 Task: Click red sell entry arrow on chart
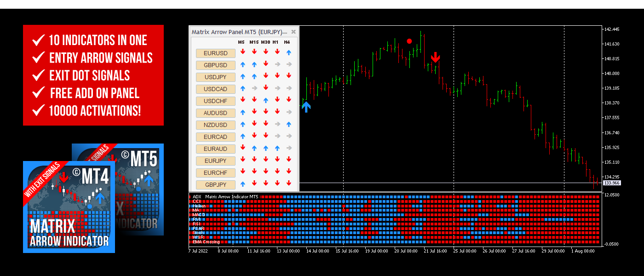click(435, 57)
